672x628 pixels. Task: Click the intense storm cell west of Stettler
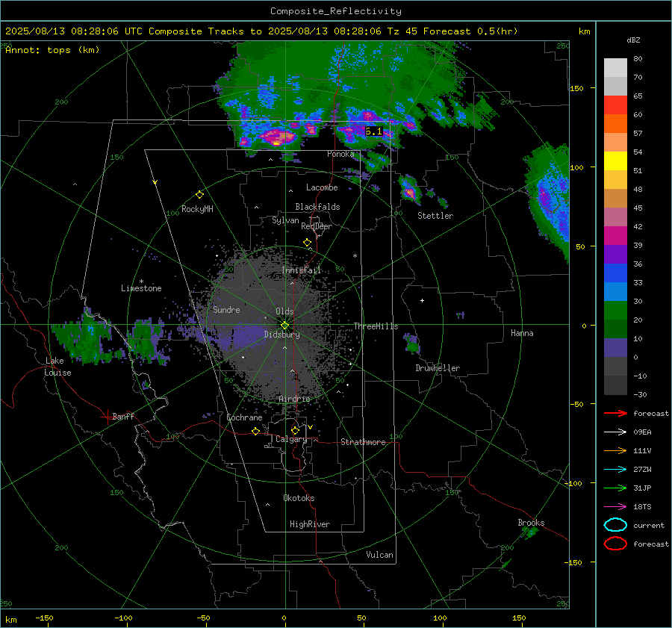pos(408,190)
